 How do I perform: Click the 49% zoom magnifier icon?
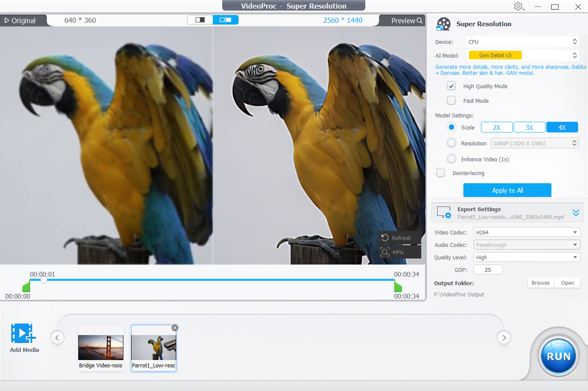tap(385, 252)
